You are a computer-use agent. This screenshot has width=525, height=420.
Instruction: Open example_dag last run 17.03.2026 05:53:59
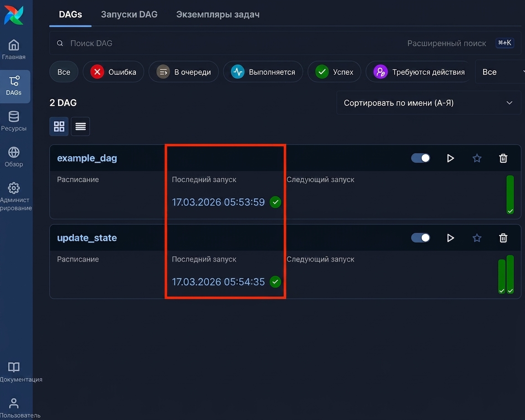pyautogui.click(x=218, y=202)
